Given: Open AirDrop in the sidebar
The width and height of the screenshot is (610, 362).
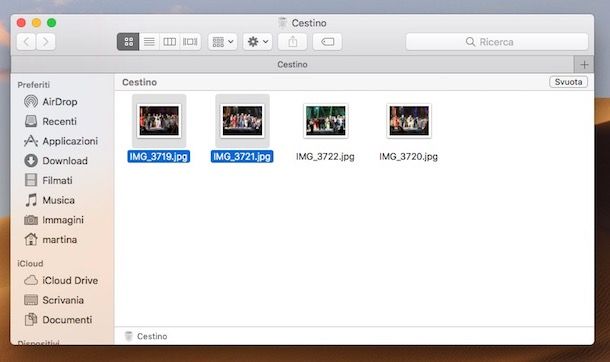Looking at the screenshot, I should [51, 102].
